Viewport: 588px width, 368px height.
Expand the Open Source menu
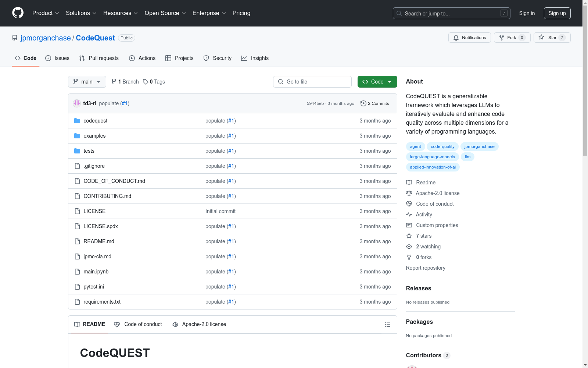(x=165, y=13)
